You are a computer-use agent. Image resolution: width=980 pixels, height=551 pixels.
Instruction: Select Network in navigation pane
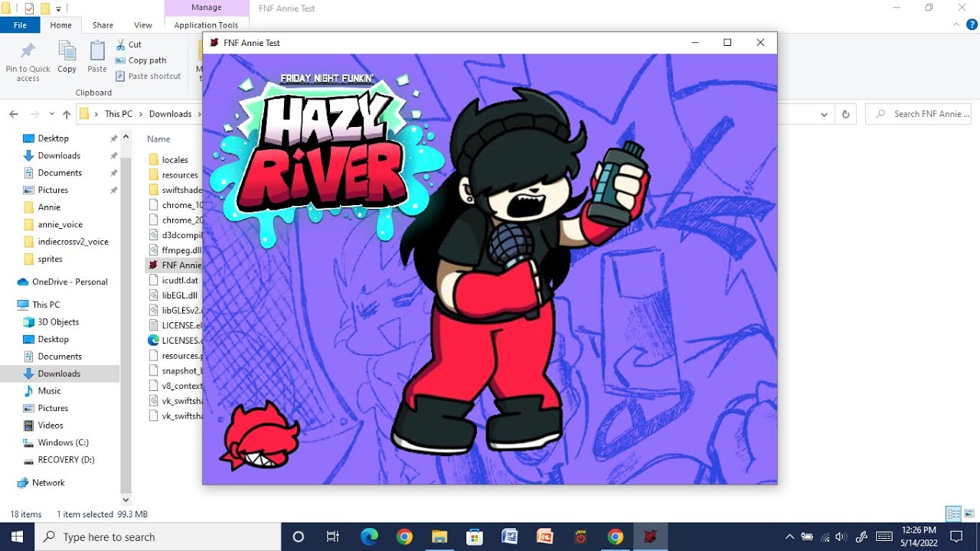(x=48, y=483)
